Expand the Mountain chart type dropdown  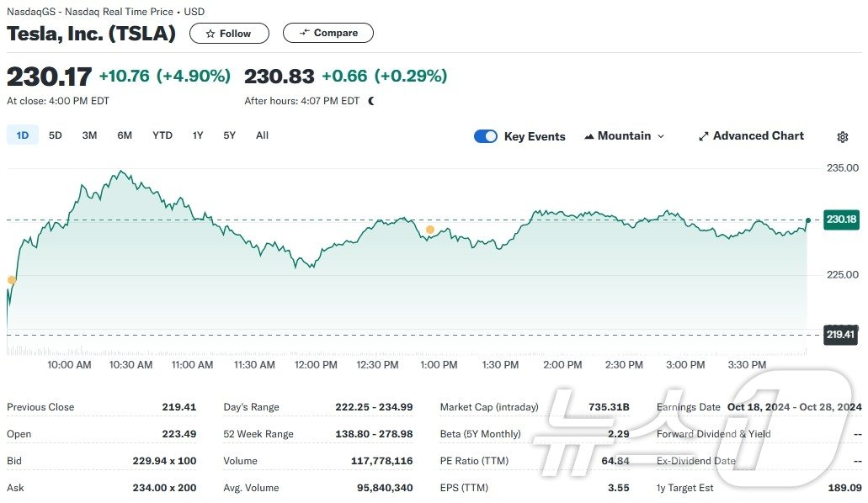click(x=624, y=136)
